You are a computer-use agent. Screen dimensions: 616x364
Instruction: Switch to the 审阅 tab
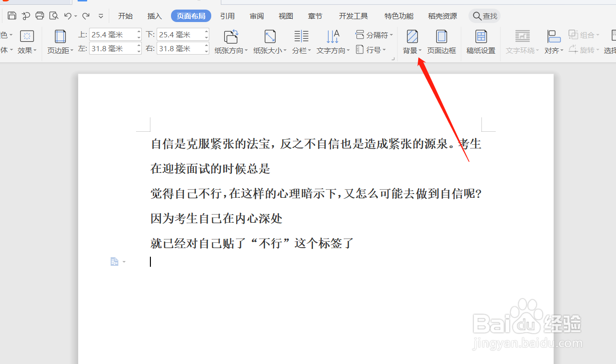257,16
